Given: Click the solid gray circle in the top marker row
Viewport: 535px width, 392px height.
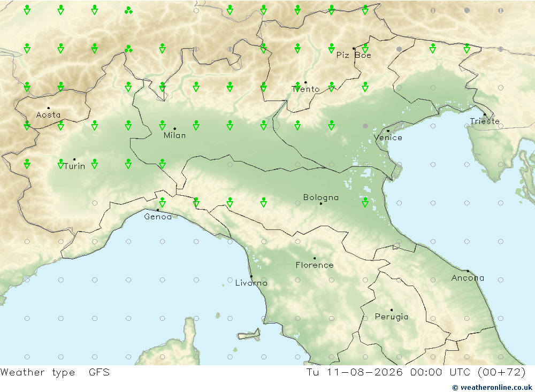Looking at the screenshot, I should [467, 11].
